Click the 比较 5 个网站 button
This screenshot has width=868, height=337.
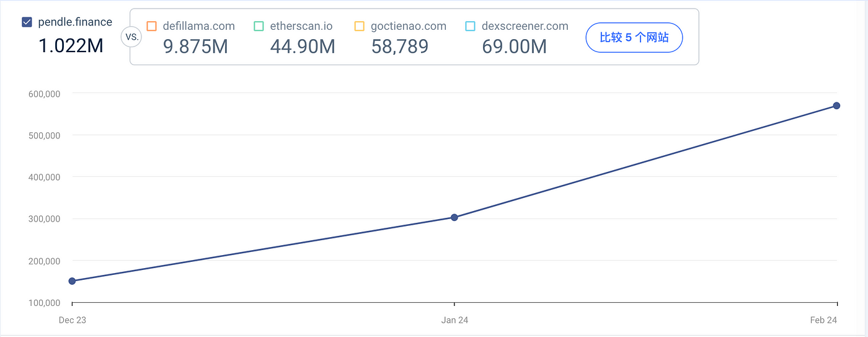[x=634, y=38]
